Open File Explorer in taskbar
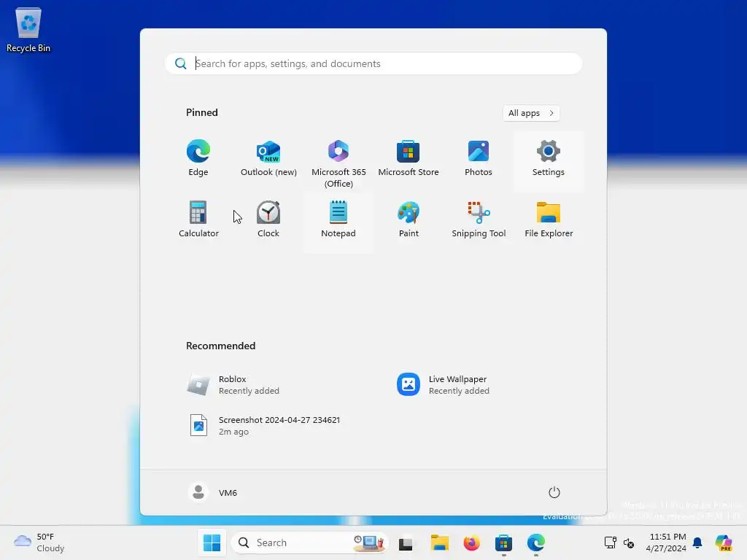This screenshot has height=560, width=747. [x=439, y=542]
